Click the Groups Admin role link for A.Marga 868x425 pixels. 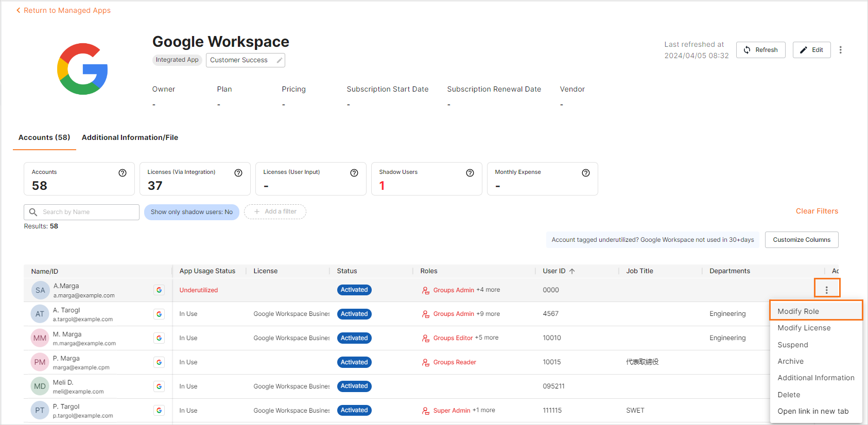pos(454,290)
